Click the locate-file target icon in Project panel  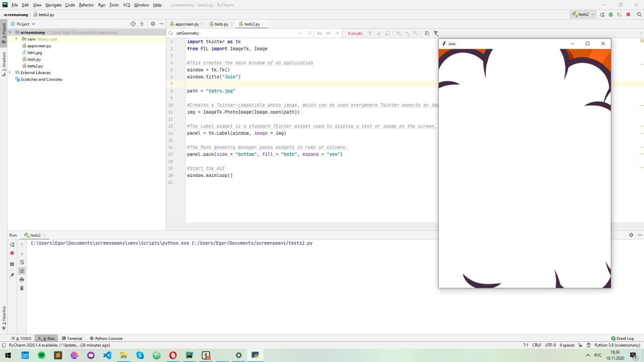point(133,24)
